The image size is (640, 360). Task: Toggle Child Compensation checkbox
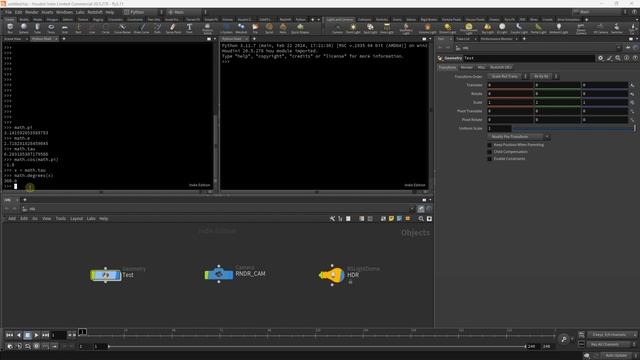(490, 152)
